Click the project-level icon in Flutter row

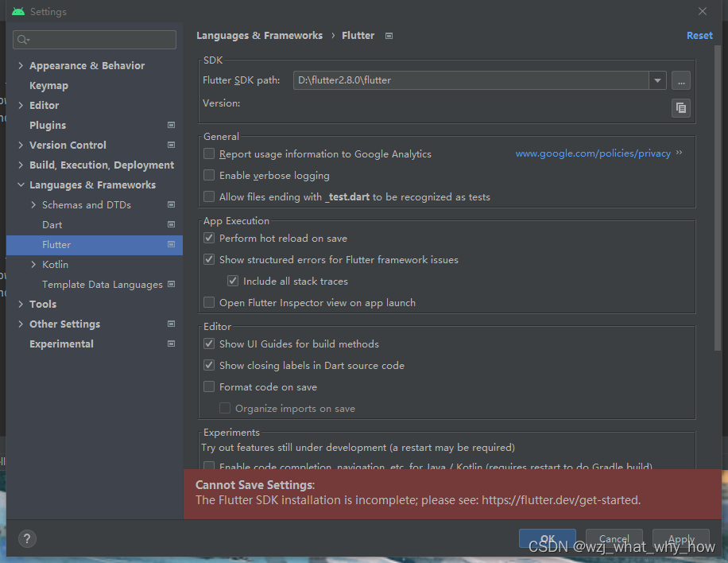[172, 244]
